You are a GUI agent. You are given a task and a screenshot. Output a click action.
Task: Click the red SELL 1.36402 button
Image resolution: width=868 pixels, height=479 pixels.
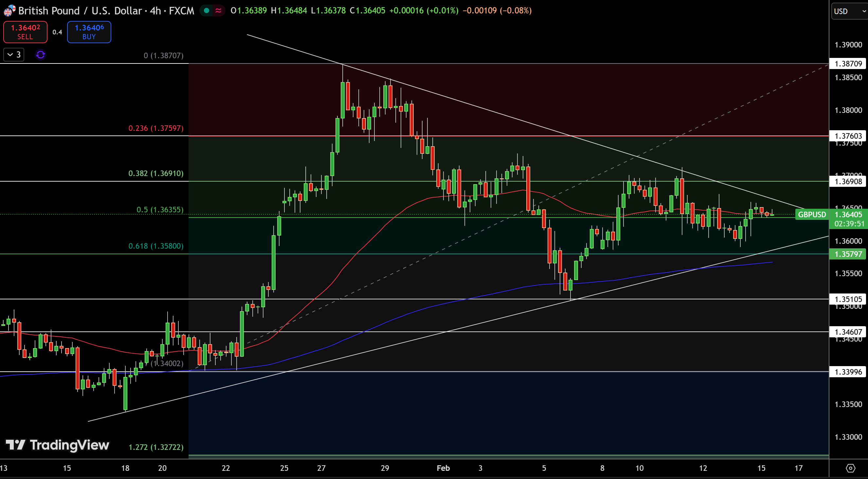25,32
